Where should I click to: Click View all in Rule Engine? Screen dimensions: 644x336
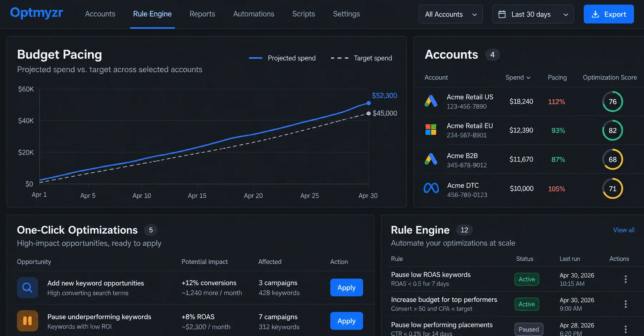pyautogui.click(x=624, y=230)
